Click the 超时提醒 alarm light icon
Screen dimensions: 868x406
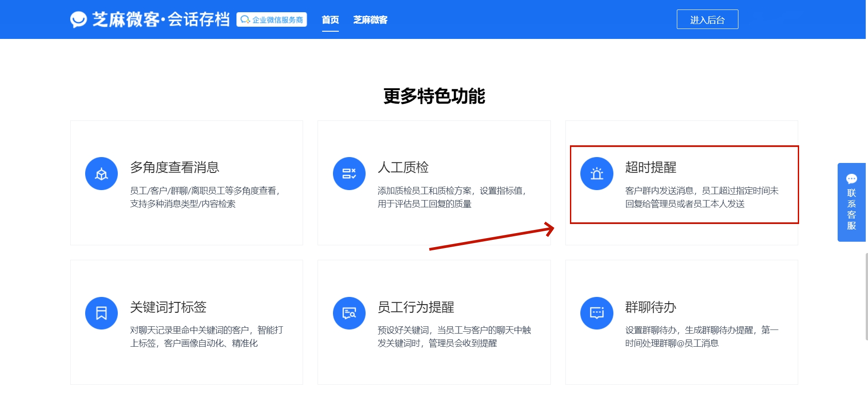pos(597,173)
